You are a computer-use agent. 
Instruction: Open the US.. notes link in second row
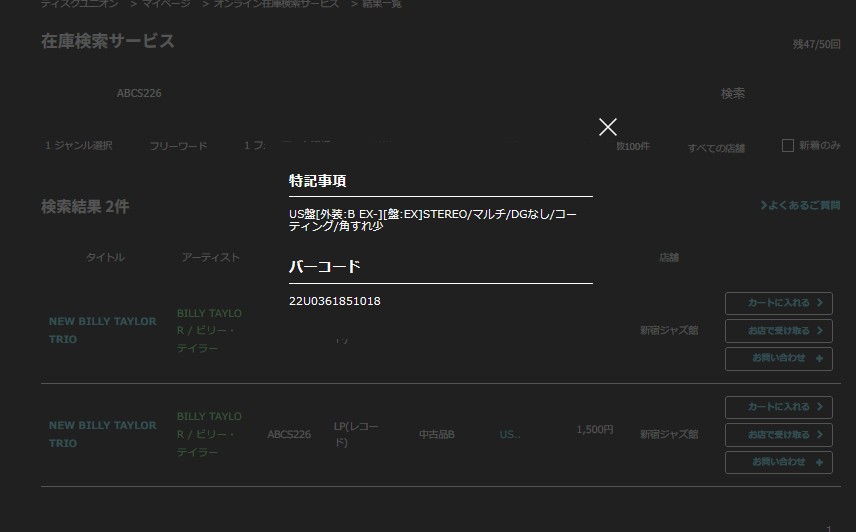pyautogui.click(x=510, y=435)
